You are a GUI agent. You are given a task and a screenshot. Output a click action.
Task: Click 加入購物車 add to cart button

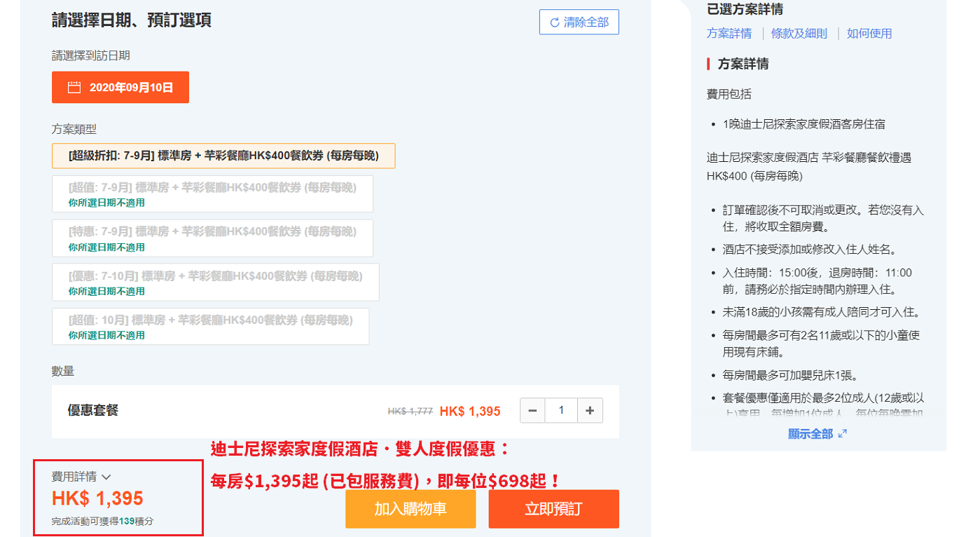coord(410,509)
